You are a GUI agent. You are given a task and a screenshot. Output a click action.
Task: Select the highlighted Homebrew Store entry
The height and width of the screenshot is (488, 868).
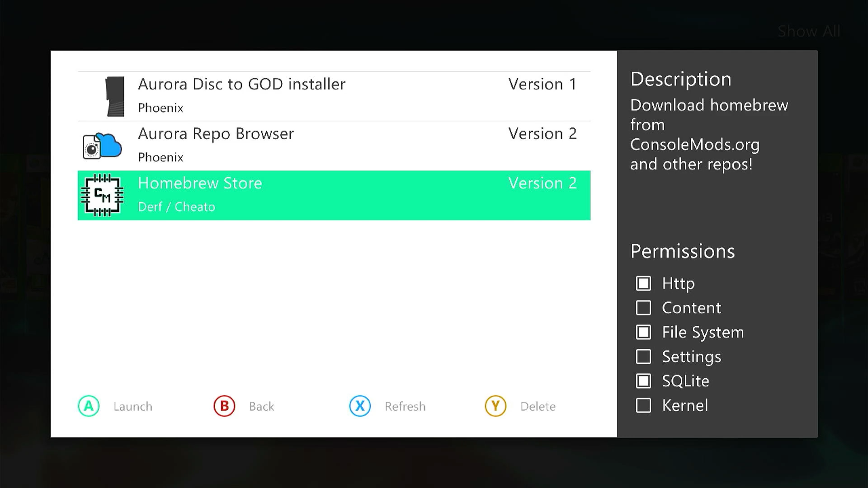coord(334,195)
